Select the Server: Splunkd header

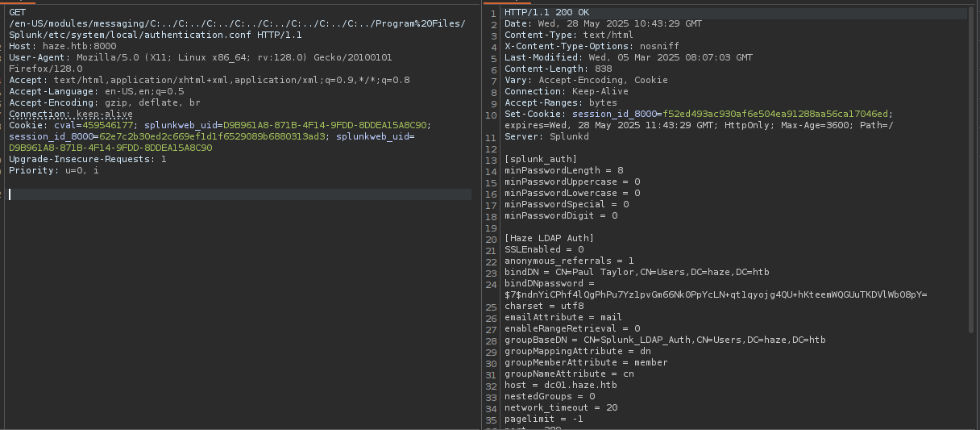[546, 137]
